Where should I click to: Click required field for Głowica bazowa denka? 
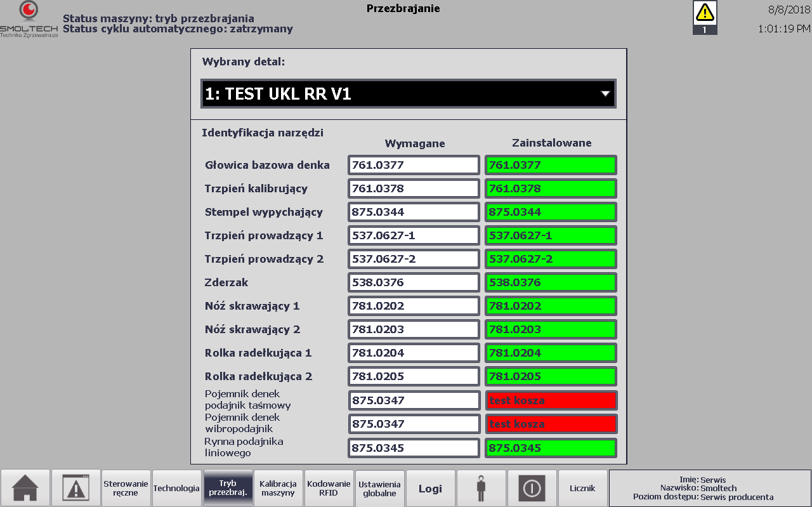tap(414, 165)
